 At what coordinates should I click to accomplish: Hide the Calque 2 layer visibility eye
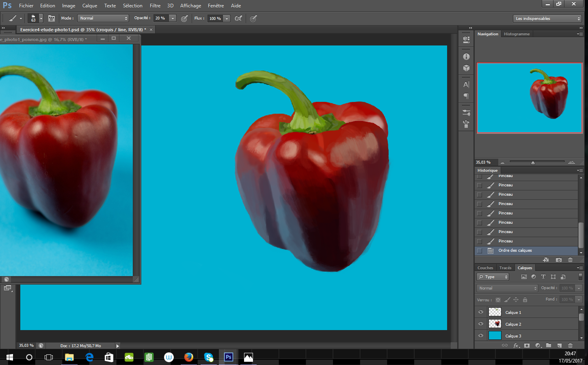481,324
